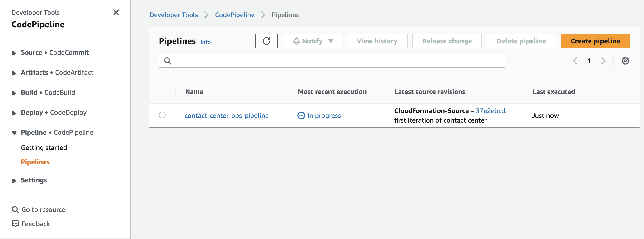
Task: Click the refresh pipelines icon button
Action: [x=266, y=41]
